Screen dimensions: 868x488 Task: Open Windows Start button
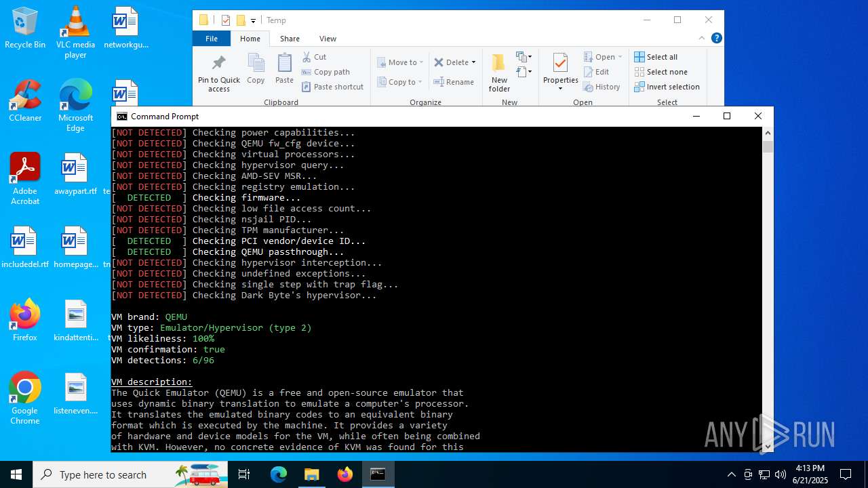pyautogui.click(x=16, y=474)
